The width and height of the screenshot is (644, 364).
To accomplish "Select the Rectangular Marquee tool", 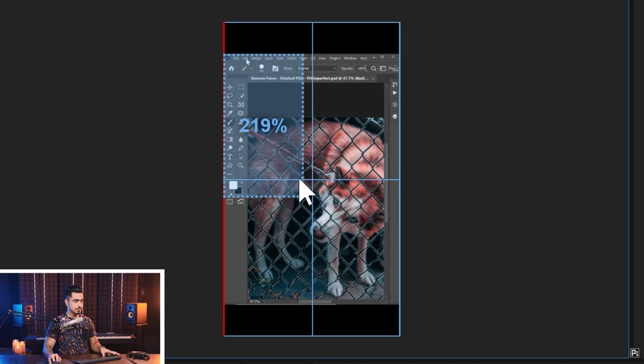I will click(x=241, y=87).
